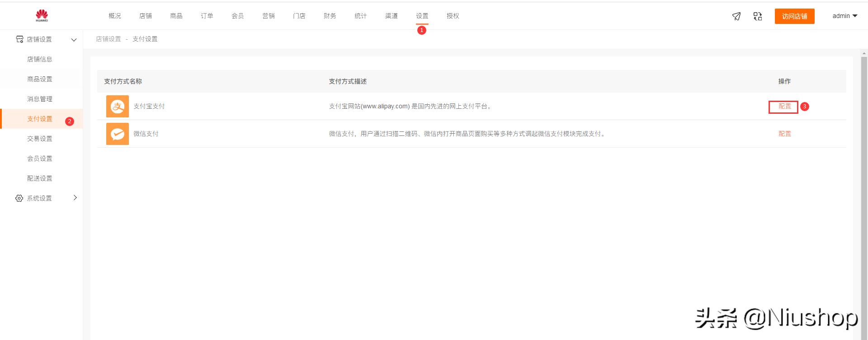
Task: Open the 门店 top menu
Action: [299, 16]
